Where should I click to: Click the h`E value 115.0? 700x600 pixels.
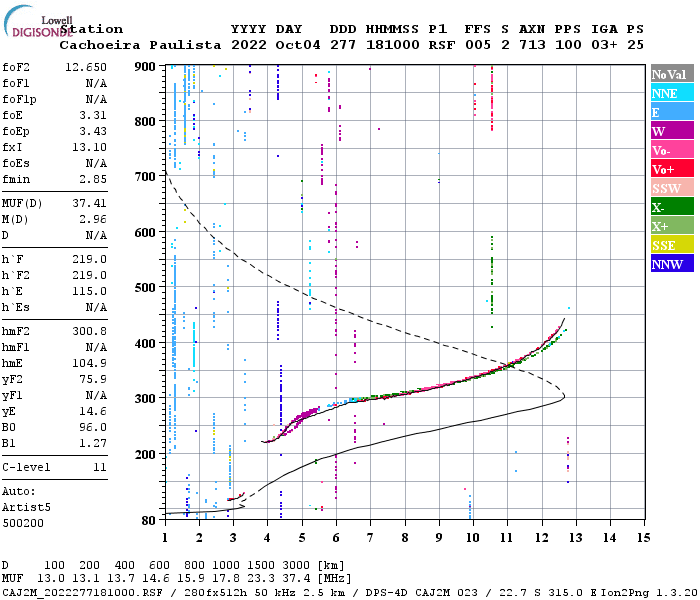(89, 292)
